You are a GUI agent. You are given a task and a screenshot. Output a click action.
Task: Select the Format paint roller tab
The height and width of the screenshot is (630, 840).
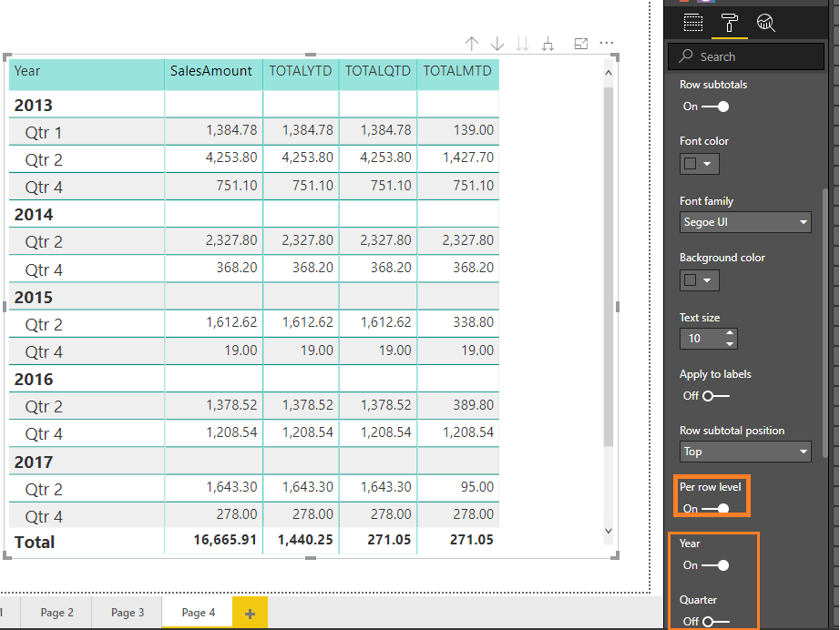(x=729, y=23)
